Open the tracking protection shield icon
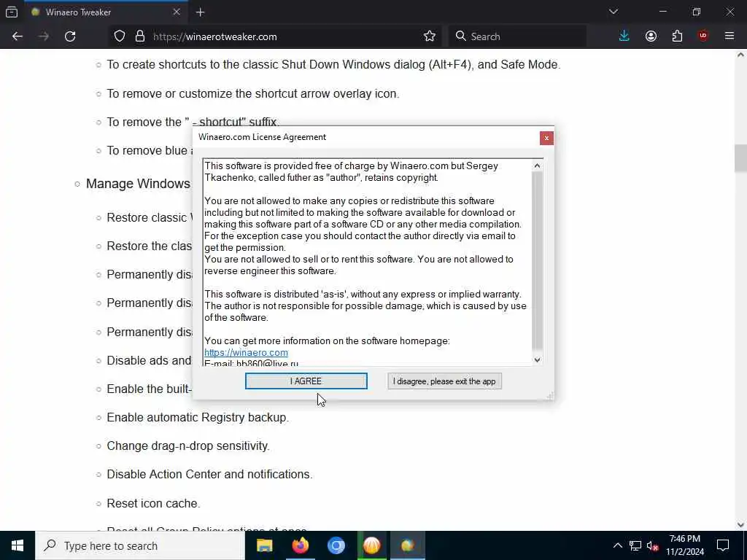This screenshot has height=560, width=747. 120,36
